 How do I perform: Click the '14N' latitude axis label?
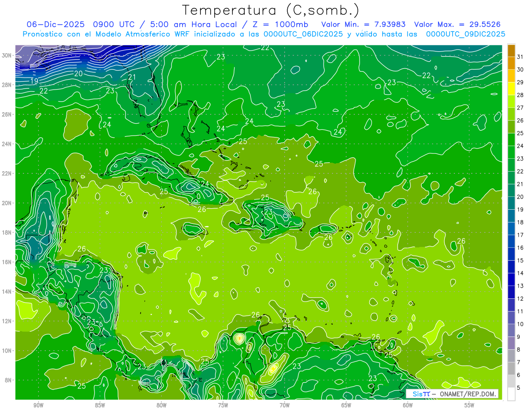[x=7, y=291]
